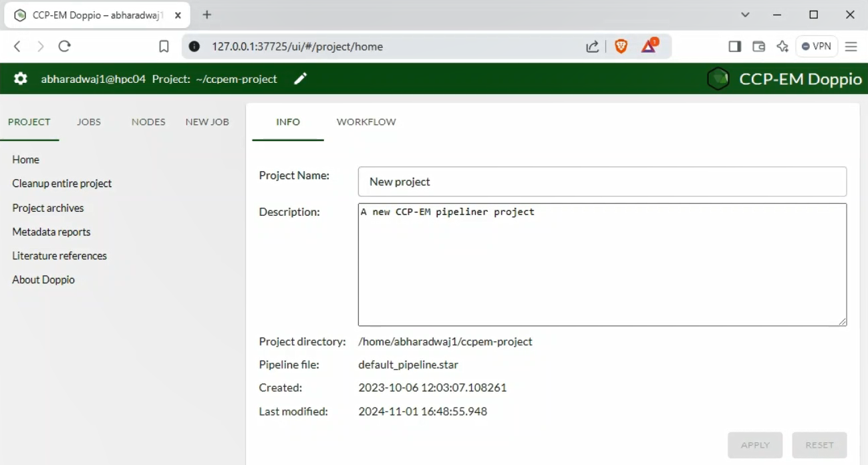This screenshot has height=465, width=868.
Task: Click the default_pipeline.star file name
Action: 408,365
